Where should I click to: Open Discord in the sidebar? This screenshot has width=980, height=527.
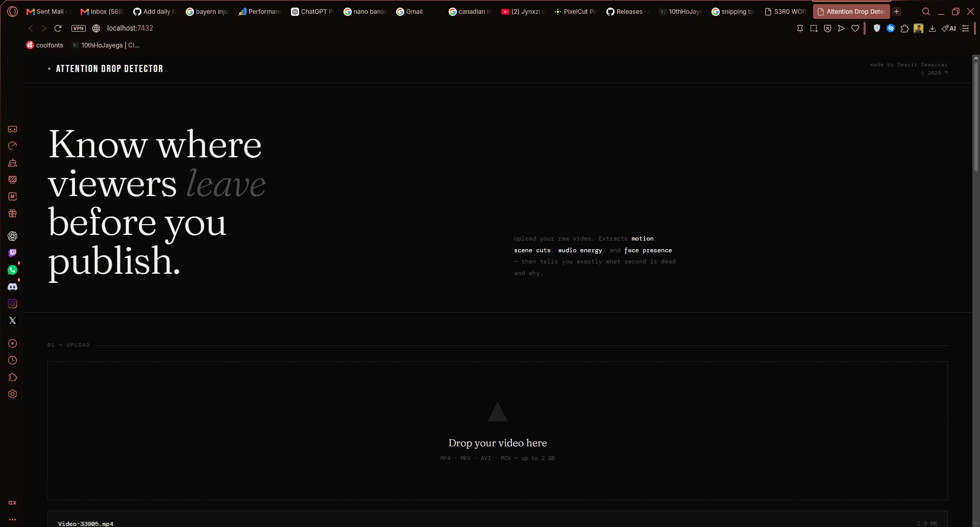click(13, 286)
